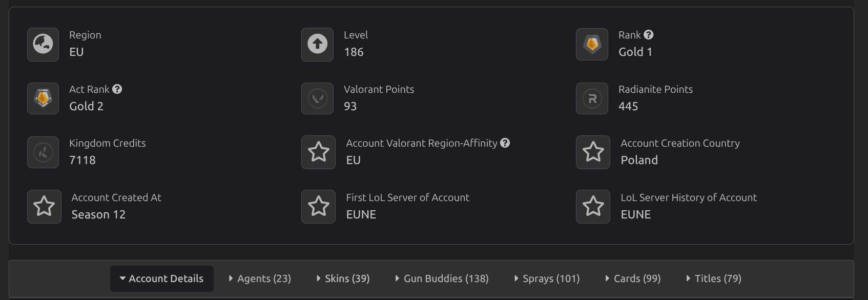Click the Act Rank Gold 2 badge

pos(43,98)
